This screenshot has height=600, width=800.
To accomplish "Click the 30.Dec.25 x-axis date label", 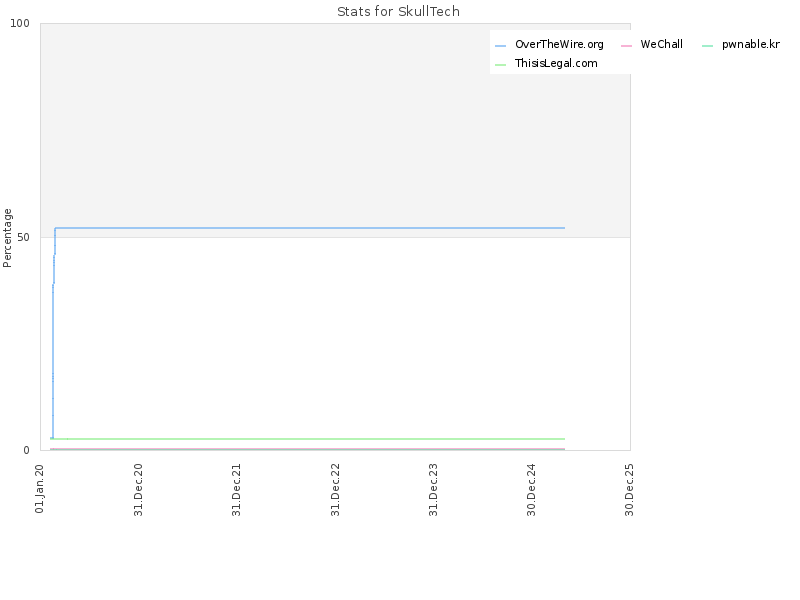I will [629, 490].
